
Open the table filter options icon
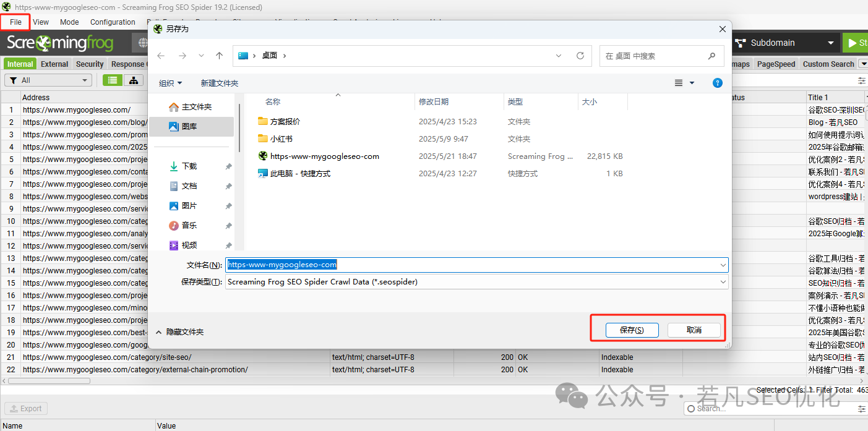[x=862, y=80]
